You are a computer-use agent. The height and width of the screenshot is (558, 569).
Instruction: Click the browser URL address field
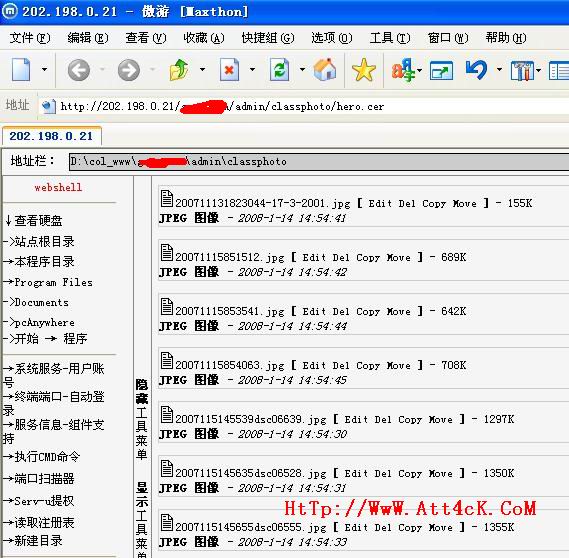coord(303,106)
